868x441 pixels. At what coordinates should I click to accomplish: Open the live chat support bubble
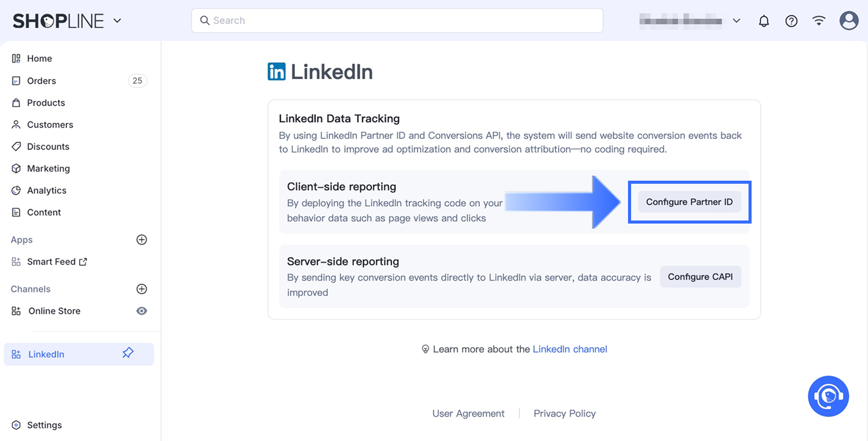point(828,396)
